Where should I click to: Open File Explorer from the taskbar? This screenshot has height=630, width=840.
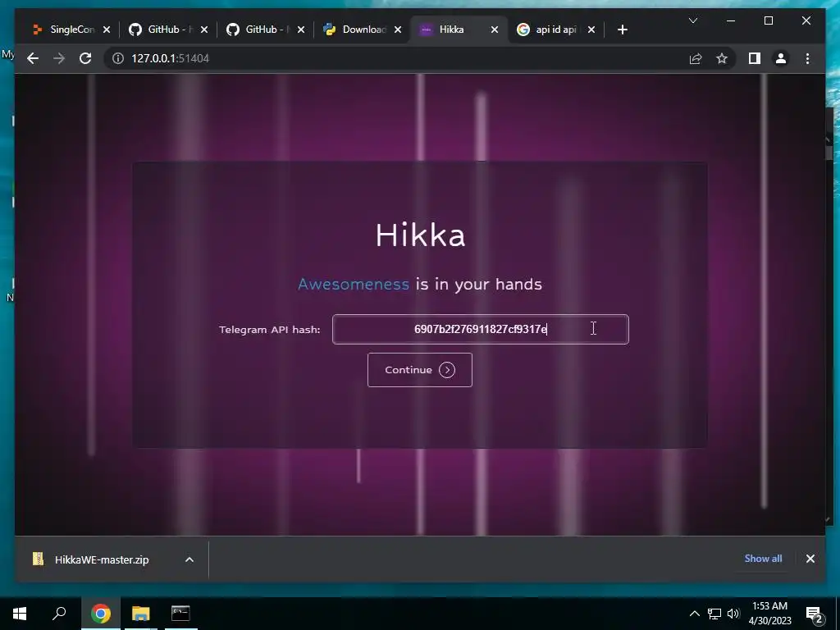(x=141, y=614)
